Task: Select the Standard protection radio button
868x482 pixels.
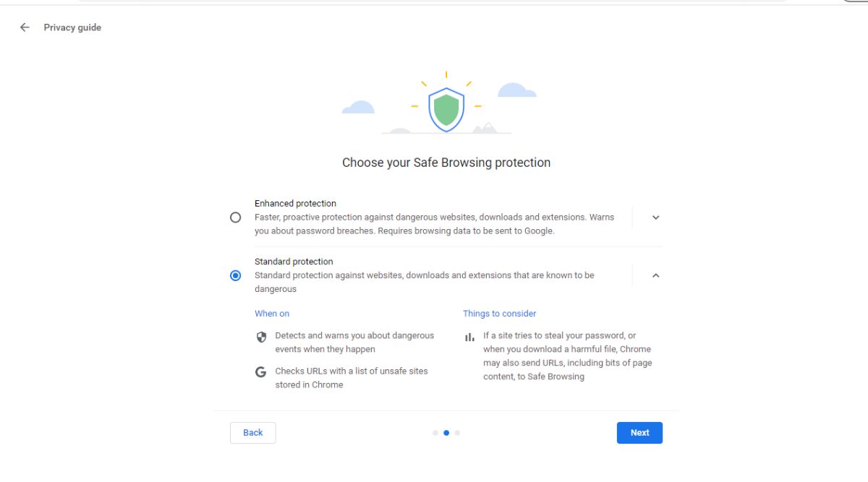Action: (235, 275)
